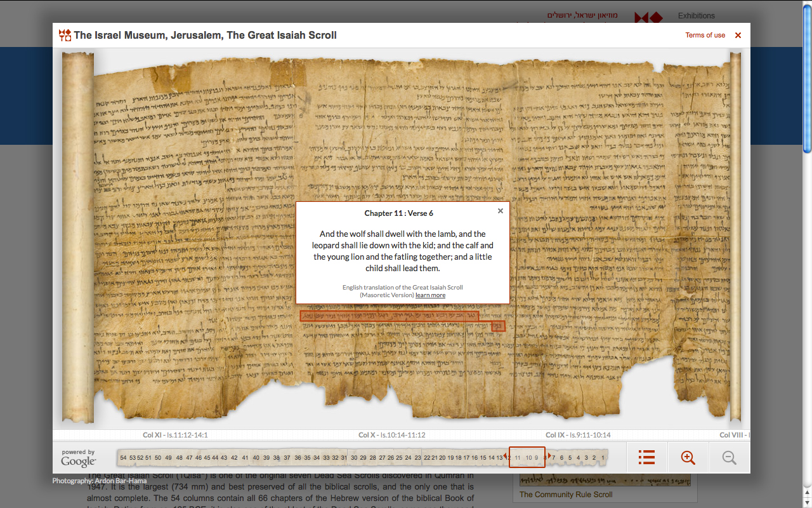Jump to column 1 in navigator
The width and height of the screenshot is (812, 508).
[602, 458]
